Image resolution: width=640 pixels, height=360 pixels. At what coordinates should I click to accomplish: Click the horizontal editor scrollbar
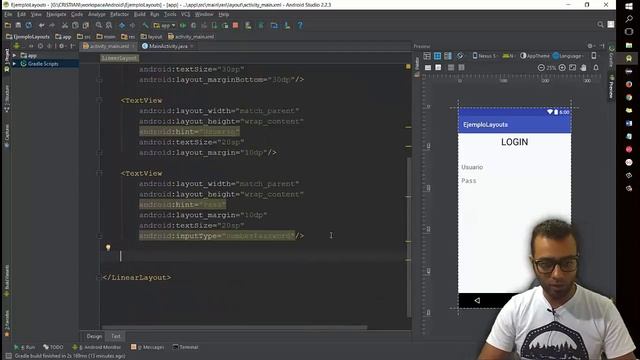pyautogui.click(x=234, y=327)
